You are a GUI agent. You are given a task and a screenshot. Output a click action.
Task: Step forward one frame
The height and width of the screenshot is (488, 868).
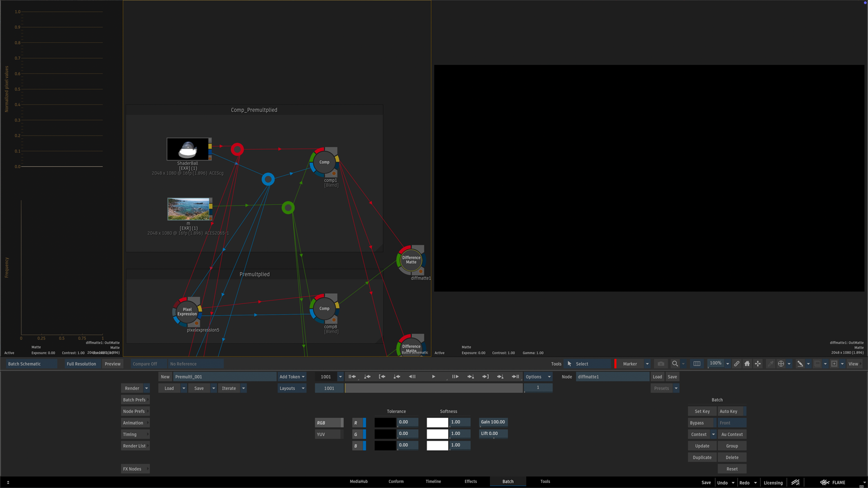[x=455, y=377]
